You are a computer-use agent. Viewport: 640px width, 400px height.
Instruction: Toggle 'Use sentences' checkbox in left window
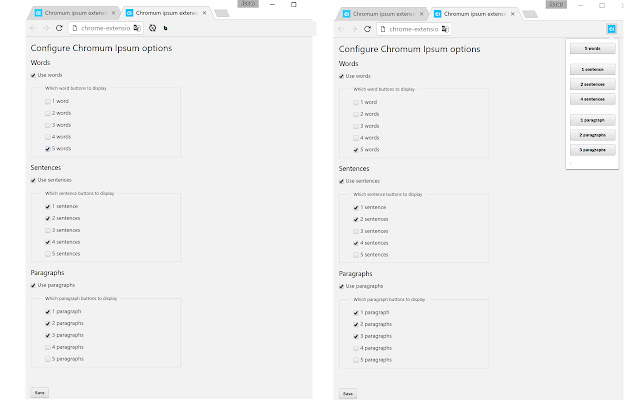click(x=33, y=180)
